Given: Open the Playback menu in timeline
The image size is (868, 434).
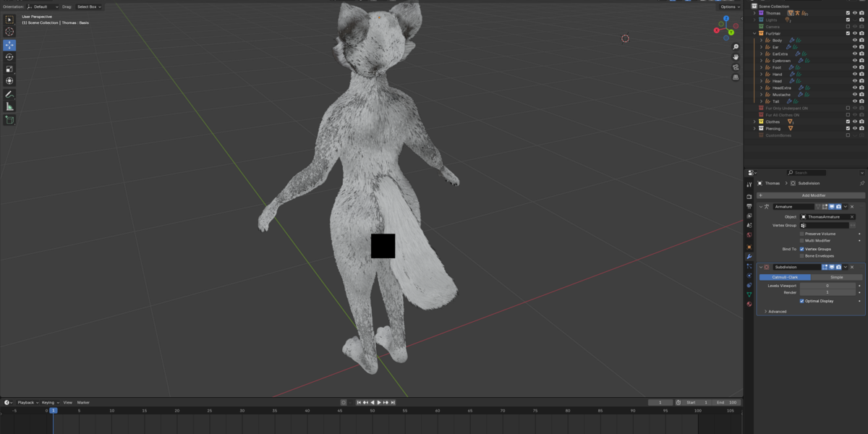Looking at the screenshot, I should coord(28,402).
